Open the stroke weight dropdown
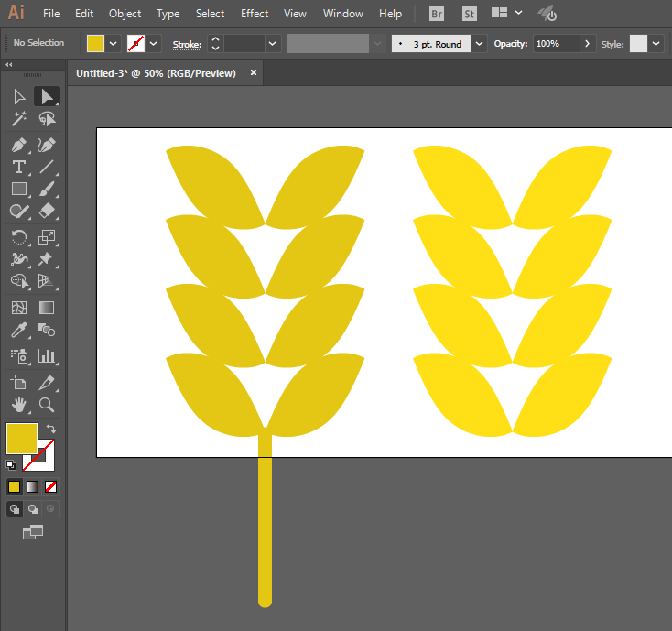672x631 pixels. 272,44
